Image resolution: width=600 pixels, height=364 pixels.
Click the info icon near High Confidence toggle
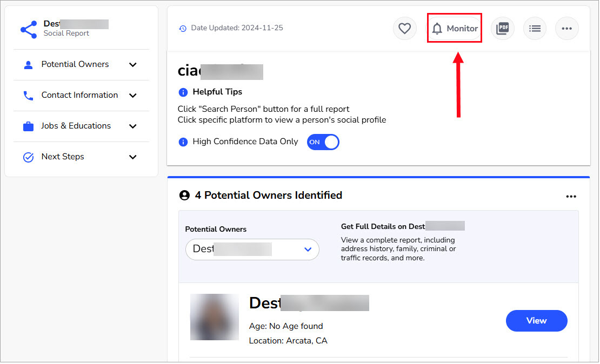pos(183,141)
